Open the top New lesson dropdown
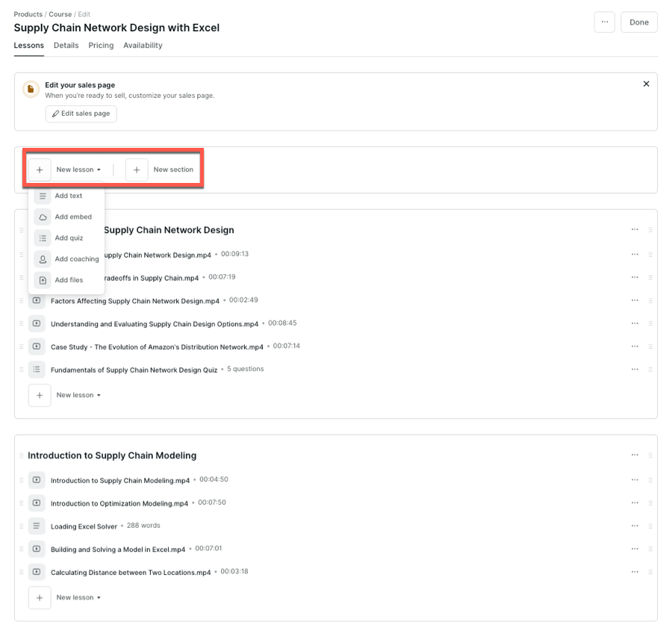Viewport: 672px width, 631px height. point(78,170)
